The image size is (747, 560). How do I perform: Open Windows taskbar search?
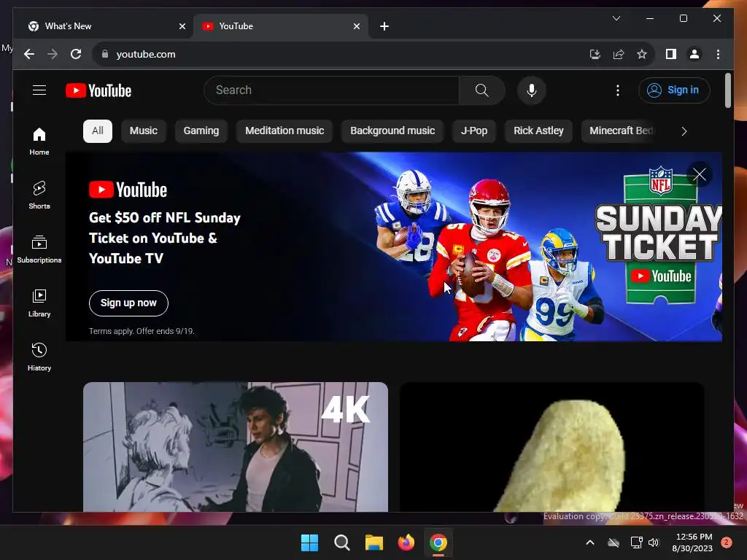tap(341, 542)
